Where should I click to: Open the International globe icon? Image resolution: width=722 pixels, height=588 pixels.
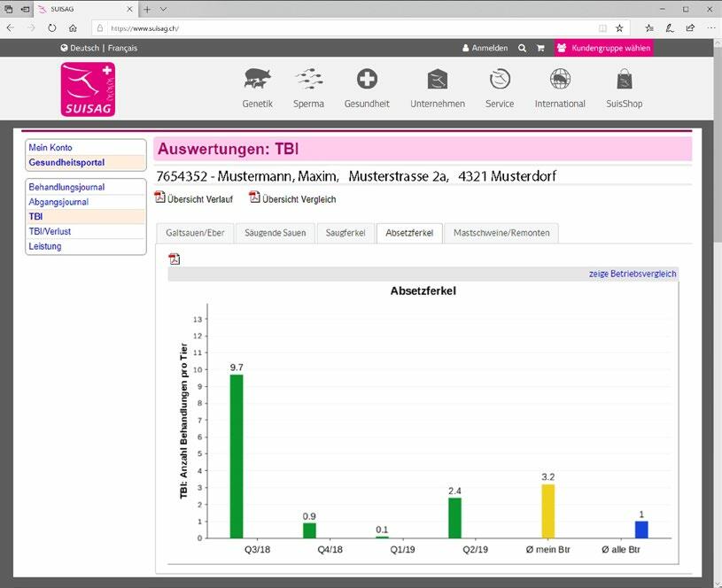(x=560, y=80)
